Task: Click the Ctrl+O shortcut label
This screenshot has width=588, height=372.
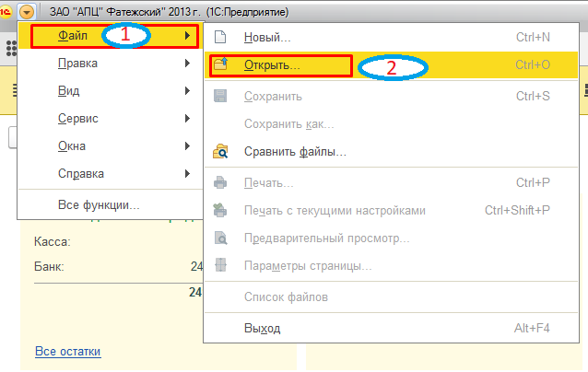Action: (533, 65)
